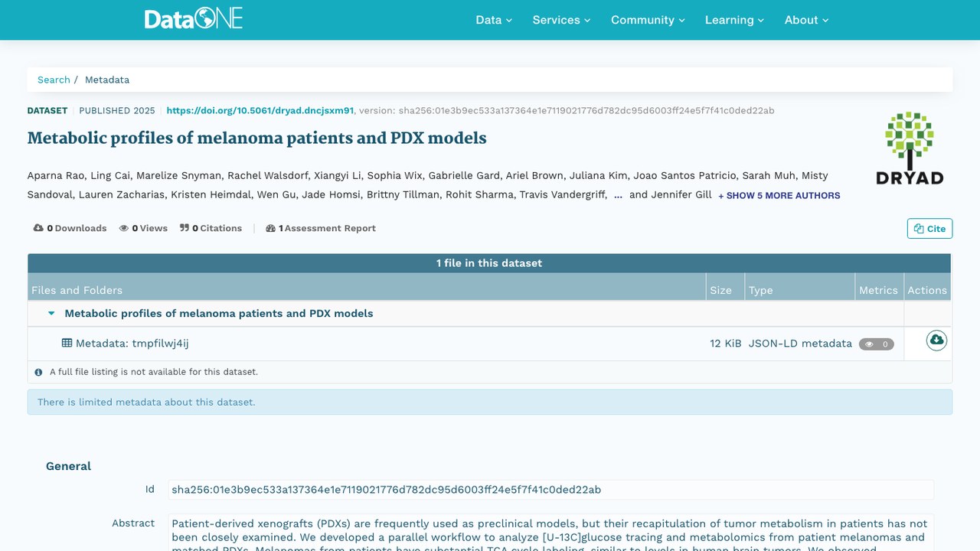Click the sha256 Id value field
The height and width of the screenshot is (551, 980).
coord(551,490)
